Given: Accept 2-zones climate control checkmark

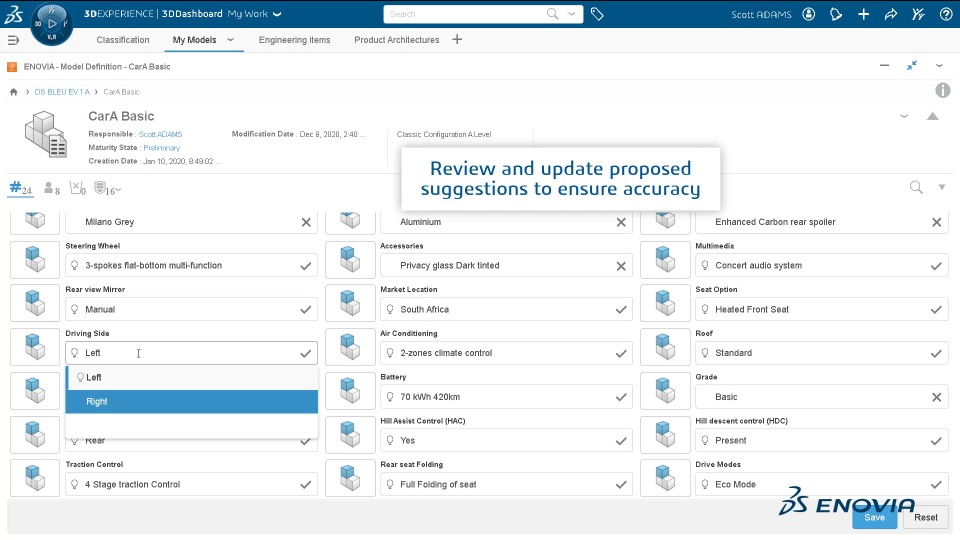Looking at the screenshot, I should [x=621, y=353].
